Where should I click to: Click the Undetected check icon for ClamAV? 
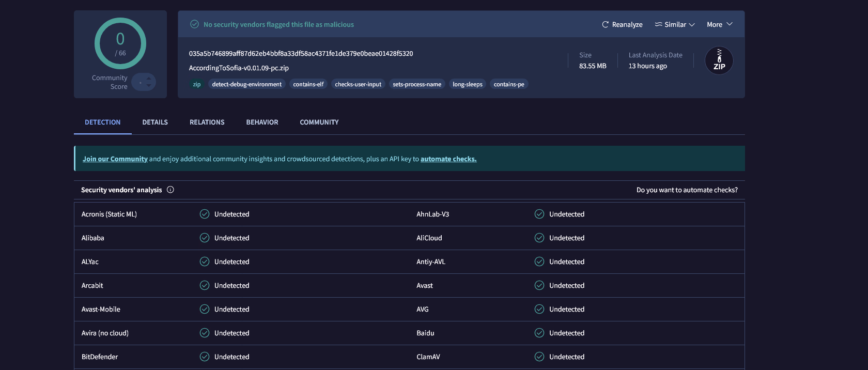coord(539,357)
